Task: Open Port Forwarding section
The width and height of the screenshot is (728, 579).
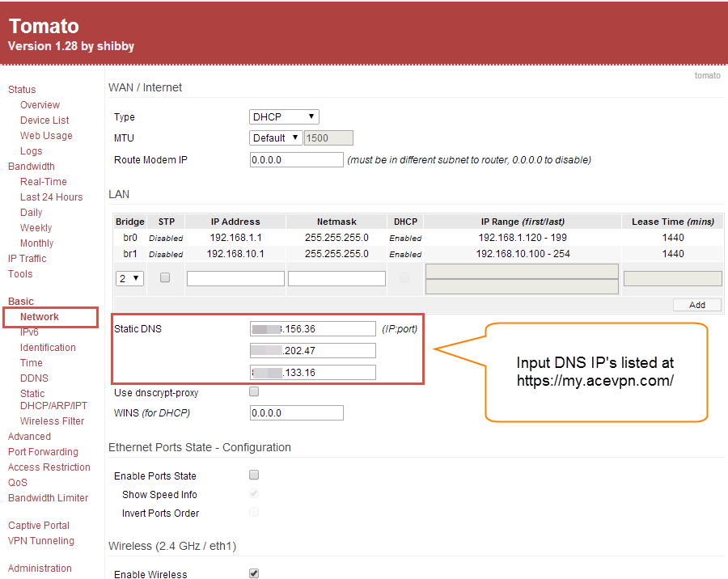Action: (43, 452)
